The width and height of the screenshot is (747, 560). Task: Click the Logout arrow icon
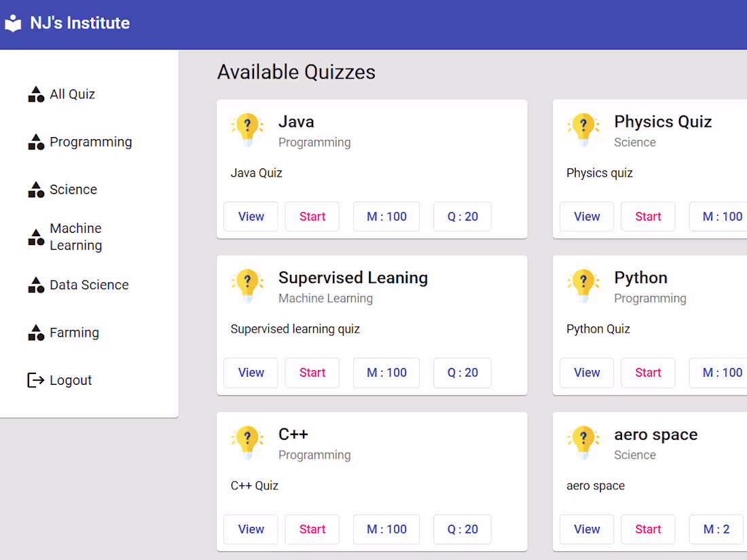click(x=35, y=379)
